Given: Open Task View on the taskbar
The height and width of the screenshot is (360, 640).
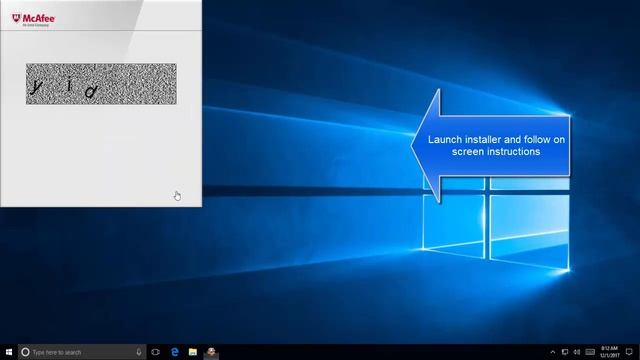Looking at the screenshot, I should pos(156,352).
